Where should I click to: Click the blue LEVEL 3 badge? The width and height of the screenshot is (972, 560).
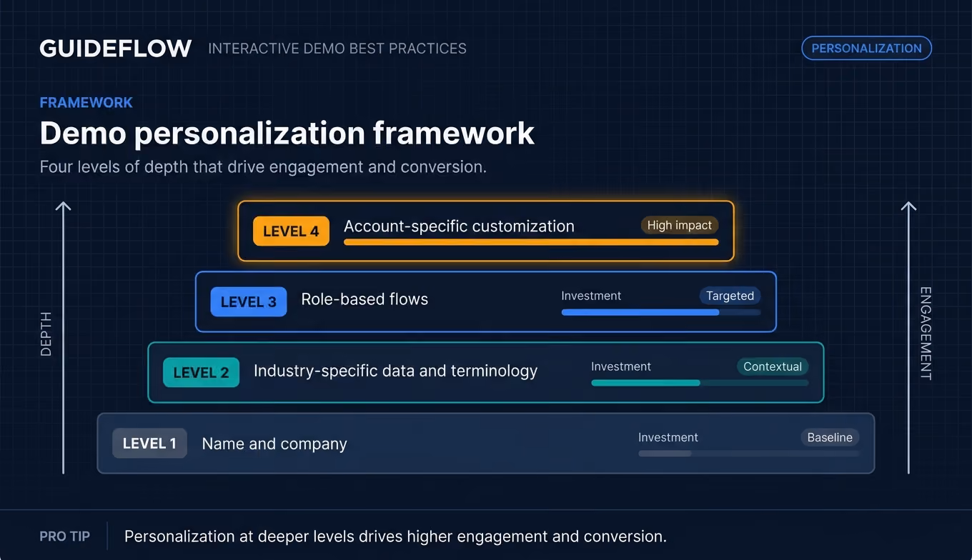coord(249,302)
